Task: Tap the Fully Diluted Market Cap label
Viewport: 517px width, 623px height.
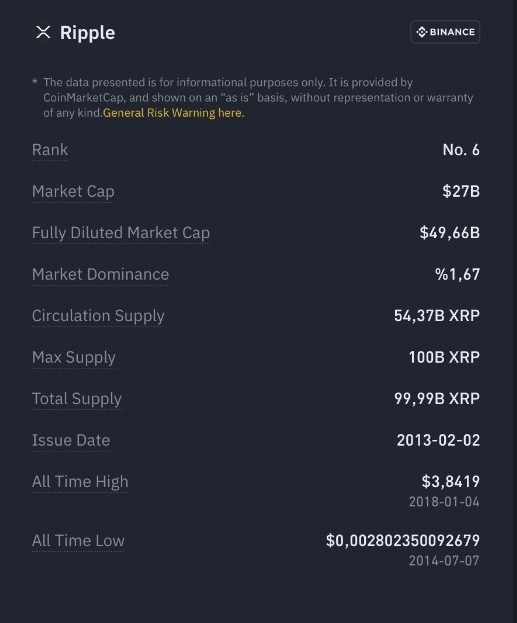Action: click(x=121, y=233)
